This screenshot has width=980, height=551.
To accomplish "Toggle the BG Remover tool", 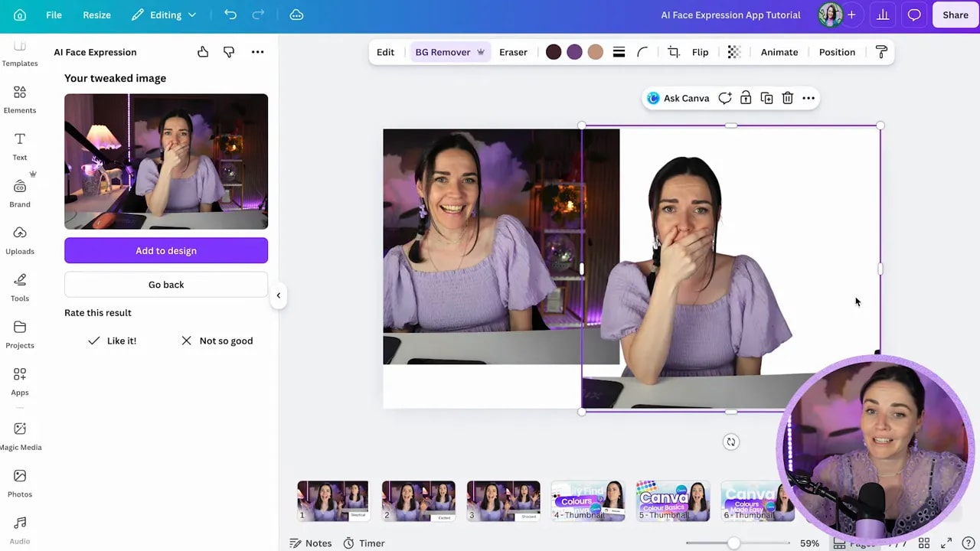I will [449, 52].
